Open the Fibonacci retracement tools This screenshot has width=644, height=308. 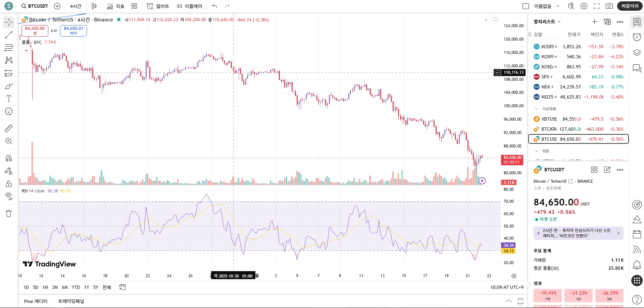[x=9, y=48]
